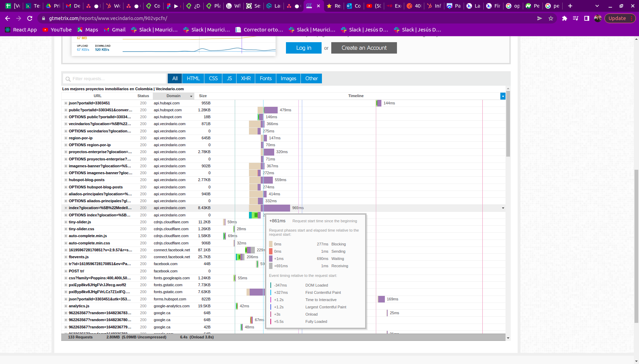Show only Images requests

click(x=288, y=78)
